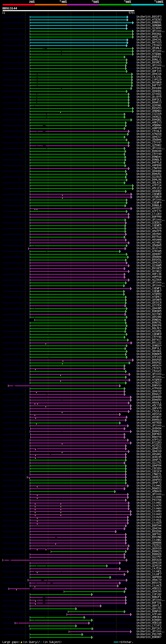
Task: Open hit UniRef100_A7QCN3
Action: (149, 20)
